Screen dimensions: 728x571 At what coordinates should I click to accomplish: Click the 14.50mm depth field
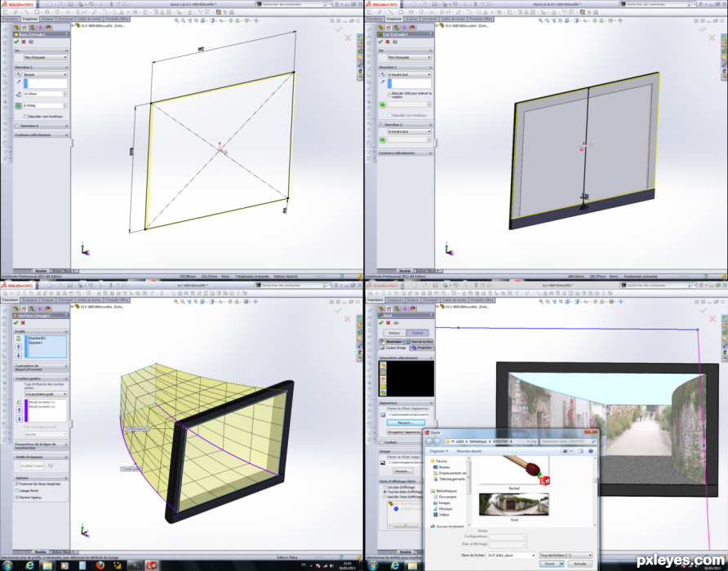[43, 94]
